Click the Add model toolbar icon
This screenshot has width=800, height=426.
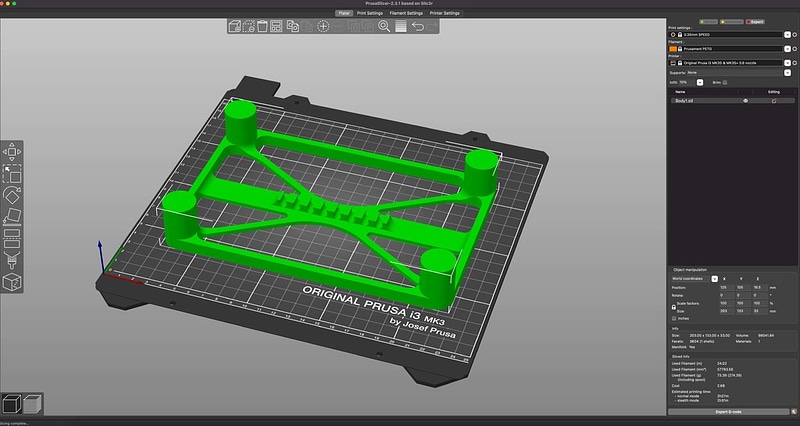pyautogui.click(x=235, y=26)
